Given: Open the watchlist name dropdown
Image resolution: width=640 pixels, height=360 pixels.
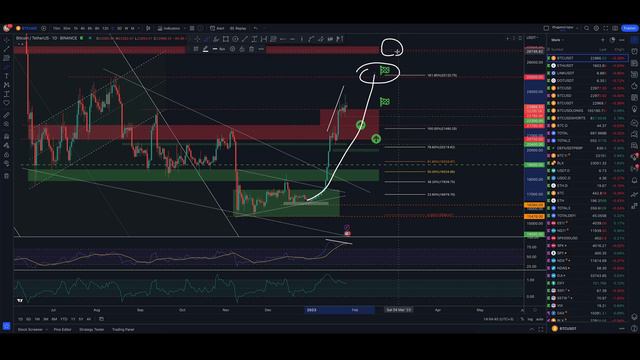Looking at the screenshot, I should click(x=558, y=40).
